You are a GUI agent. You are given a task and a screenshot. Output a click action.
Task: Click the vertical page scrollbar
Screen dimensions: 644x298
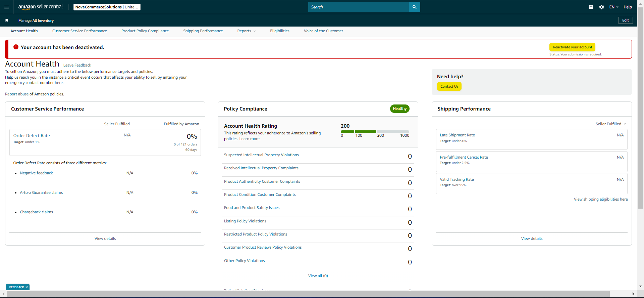click(x=640, y=108)
